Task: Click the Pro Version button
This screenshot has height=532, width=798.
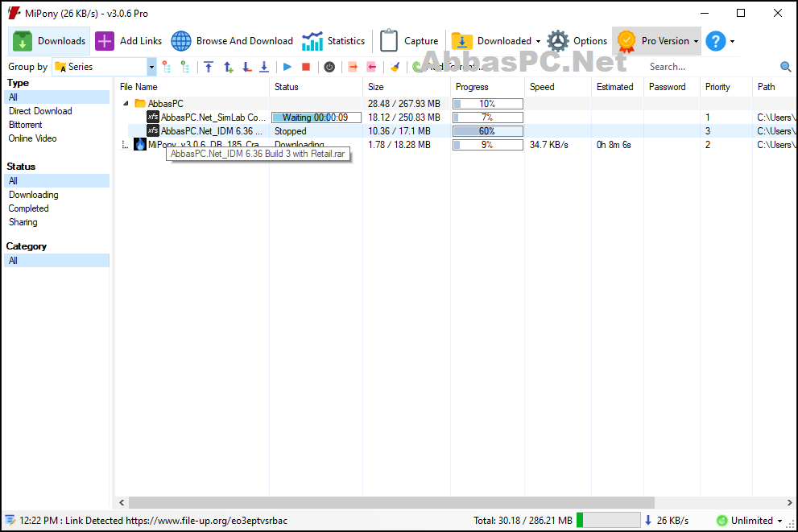Action: click(652, 41)
